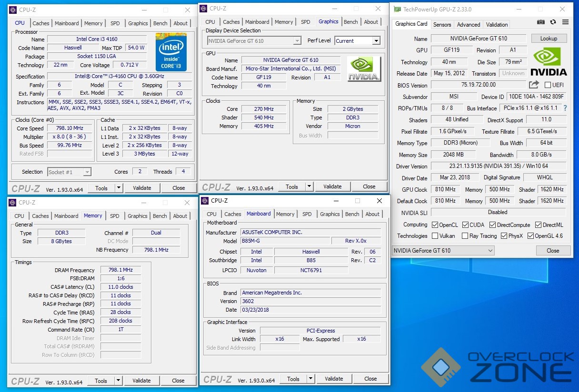Viewport: 579px width, 392px height.
Task: Expand Tools arrow in CPU-Z Mainboard window
Action: pos(310,379)
